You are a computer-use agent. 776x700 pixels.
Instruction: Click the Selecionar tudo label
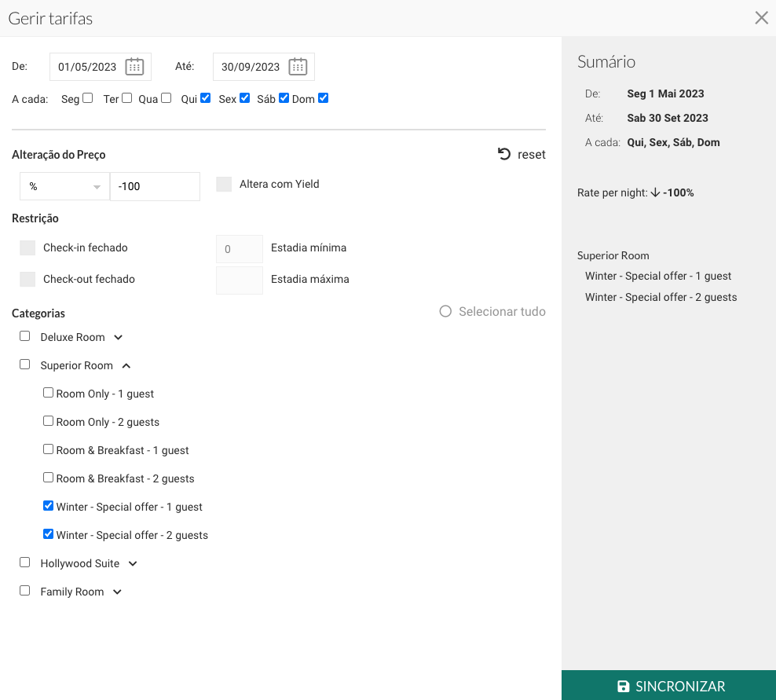(x=502, y=311)
